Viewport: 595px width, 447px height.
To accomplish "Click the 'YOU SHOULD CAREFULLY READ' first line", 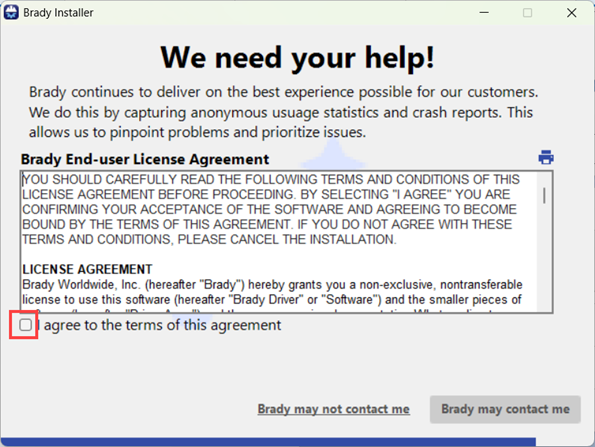I will point(271,179).
